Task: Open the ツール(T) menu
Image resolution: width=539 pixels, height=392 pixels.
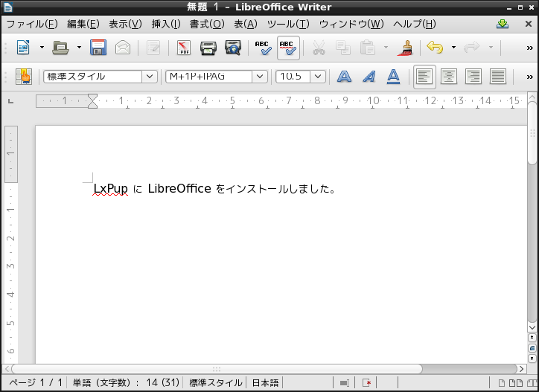Action: click(288, 24)
